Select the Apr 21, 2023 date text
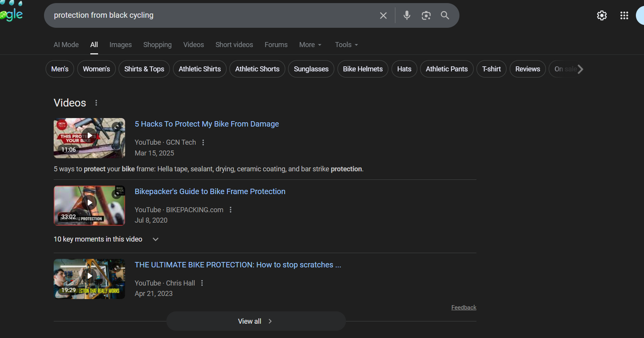Screen dimensions: 644x338 pyautogui.click(x=154, y=294)
